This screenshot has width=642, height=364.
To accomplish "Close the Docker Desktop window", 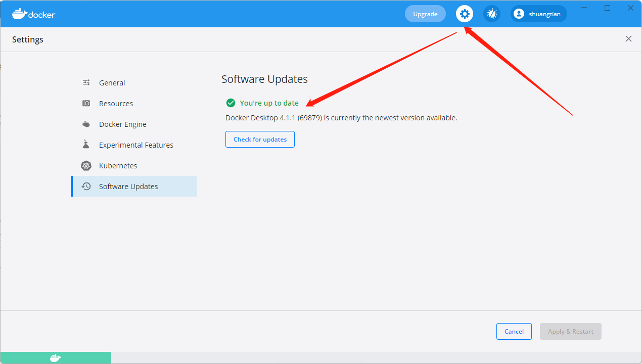I will (630, 8).
